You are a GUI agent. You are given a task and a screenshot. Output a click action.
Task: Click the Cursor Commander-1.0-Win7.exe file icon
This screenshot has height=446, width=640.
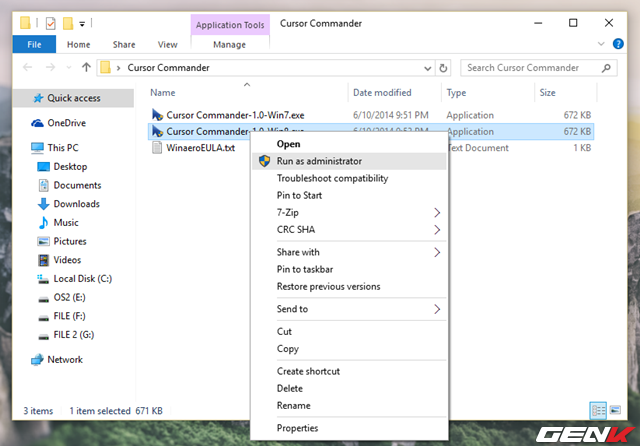click(157, 113)
